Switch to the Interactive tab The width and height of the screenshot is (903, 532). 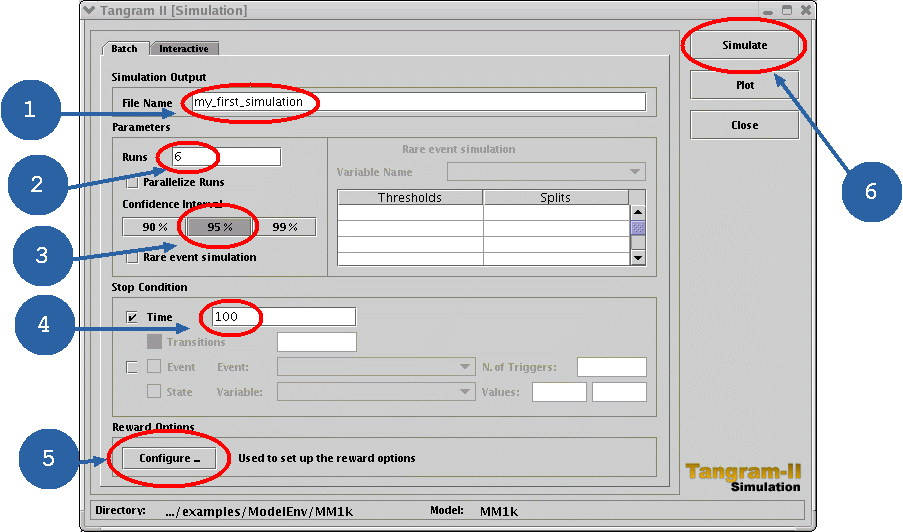tap(184, 48)
